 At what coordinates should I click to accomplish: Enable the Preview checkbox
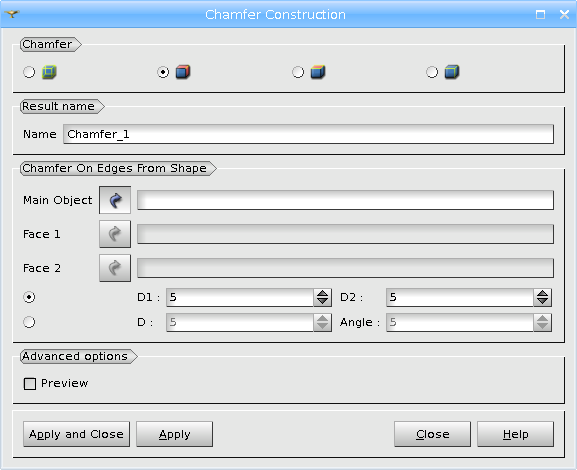30,384
